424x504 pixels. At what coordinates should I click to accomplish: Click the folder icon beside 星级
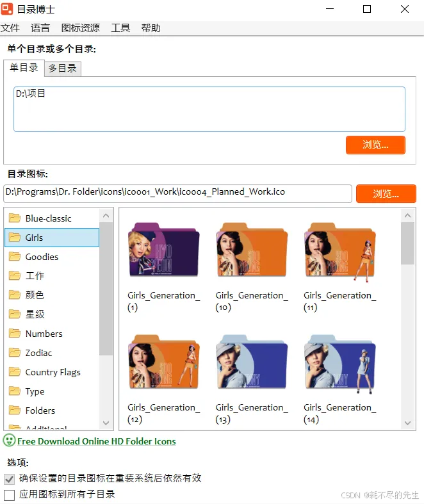[x=15, y=314]
